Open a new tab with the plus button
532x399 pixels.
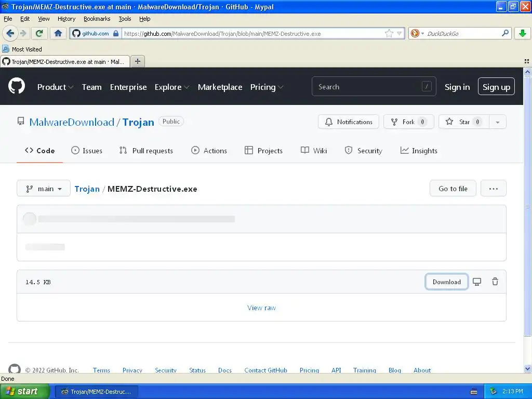[x=137, y=61]
